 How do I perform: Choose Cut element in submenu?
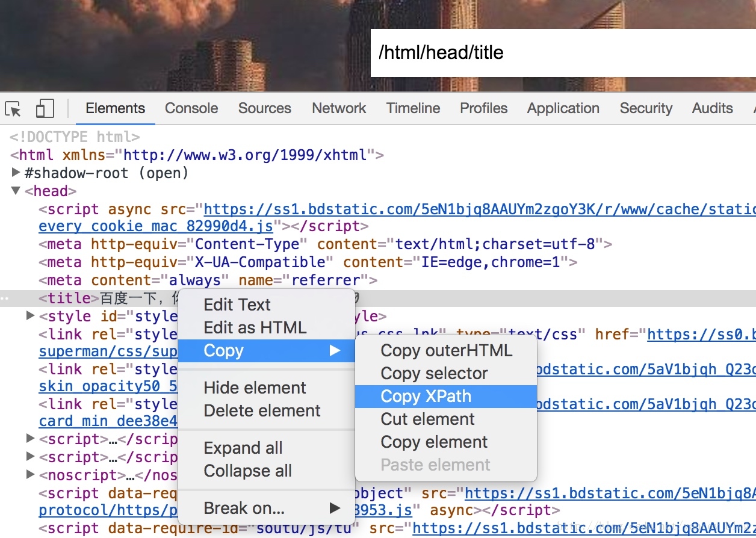446,419
